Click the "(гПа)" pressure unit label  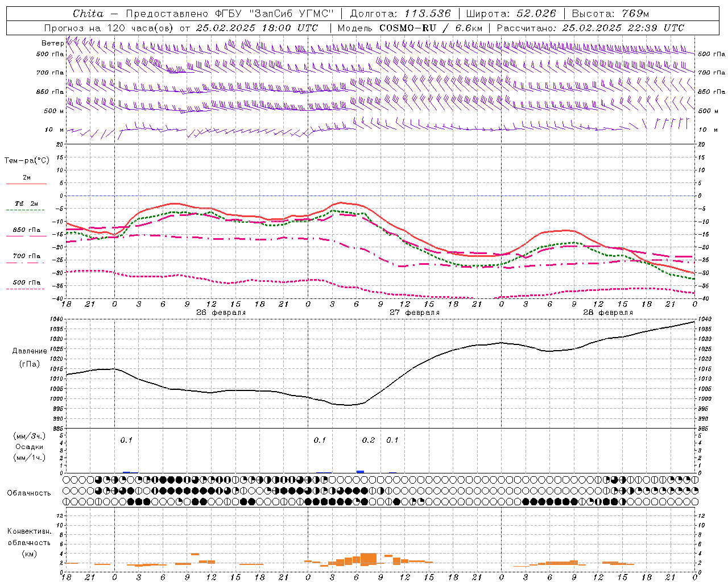point(30,364)
